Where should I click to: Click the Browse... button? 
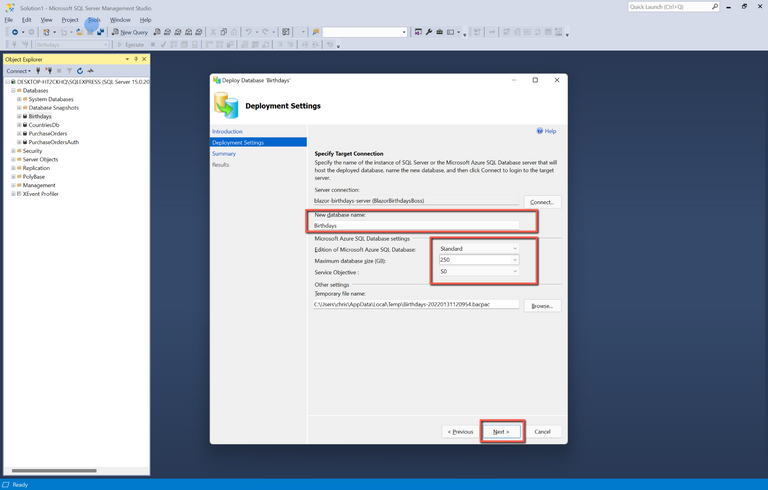pyautogui.click(x=542, y=305)
